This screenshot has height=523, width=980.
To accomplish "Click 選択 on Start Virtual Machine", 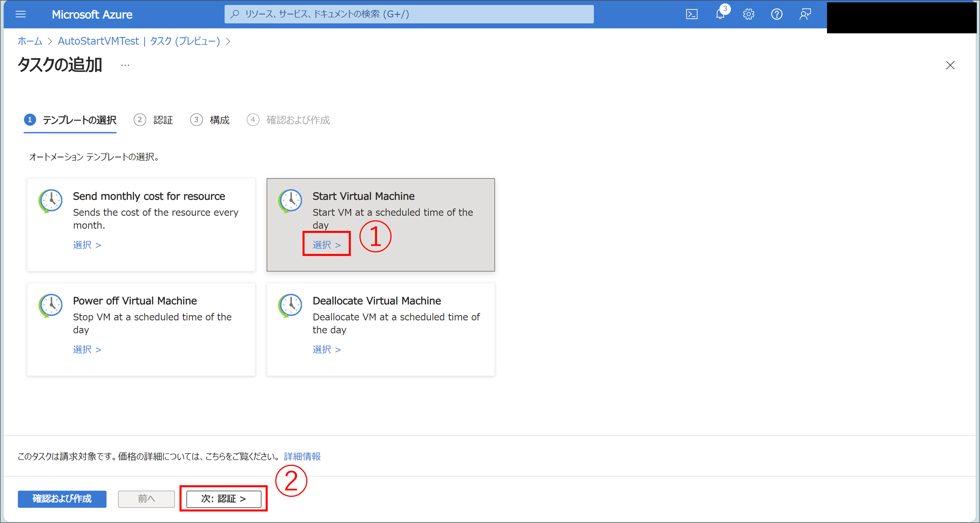I will point(327,245).
